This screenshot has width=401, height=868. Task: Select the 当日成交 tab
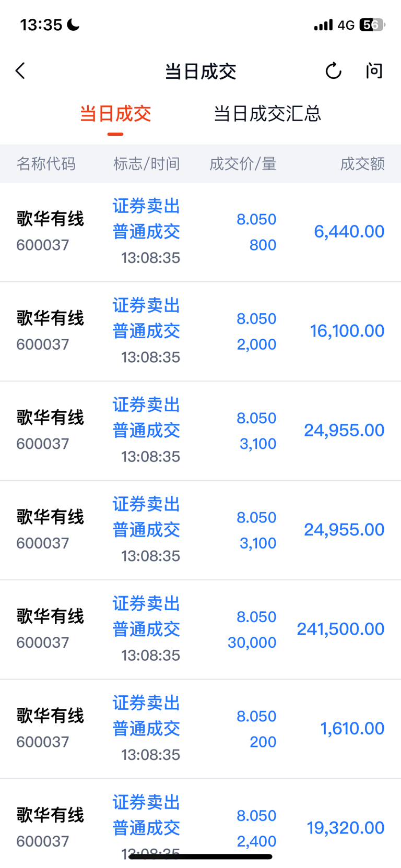115,114
